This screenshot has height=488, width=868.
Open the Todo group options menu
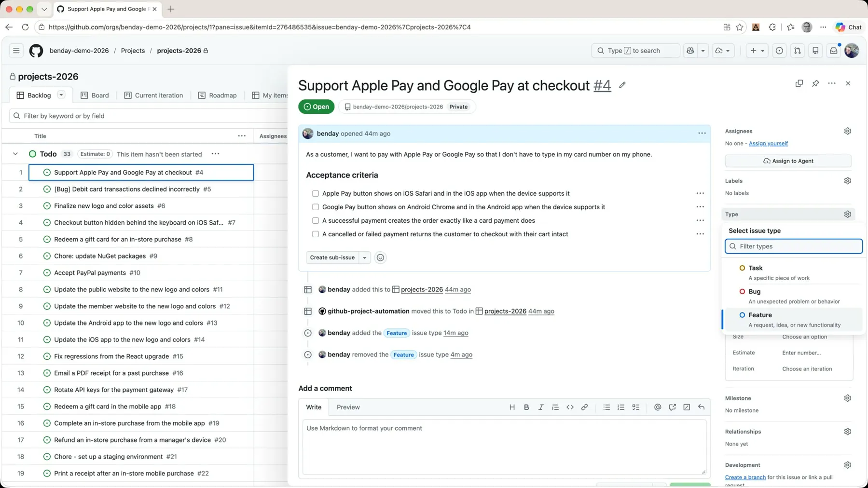[x=215, y=154]
